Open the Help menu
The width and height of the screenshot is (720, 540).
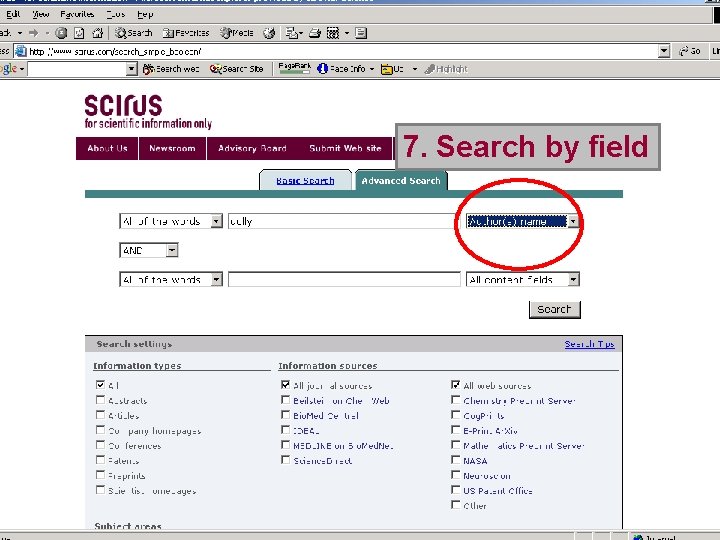[145, 14]
